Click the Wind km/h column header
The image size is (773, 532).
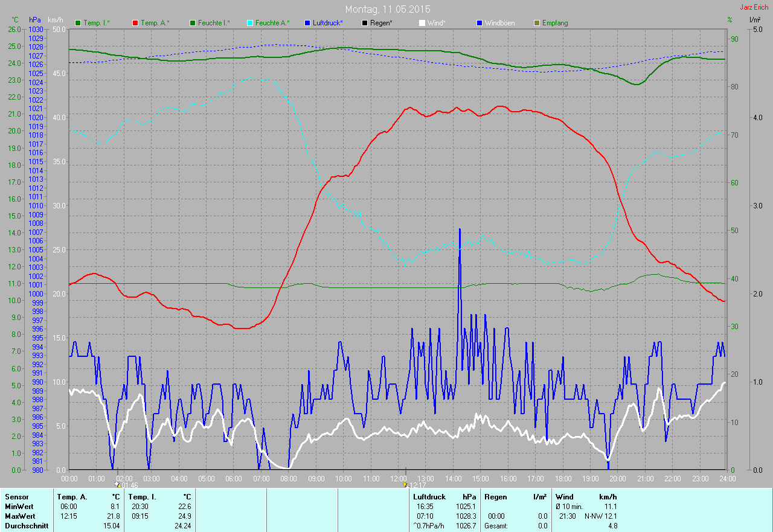(586, 497)
